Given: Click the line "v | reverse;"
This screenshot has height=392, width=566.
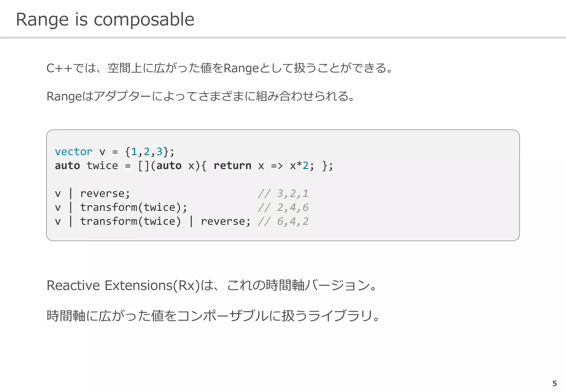Looking at the screenshot, I should (92, 194).
